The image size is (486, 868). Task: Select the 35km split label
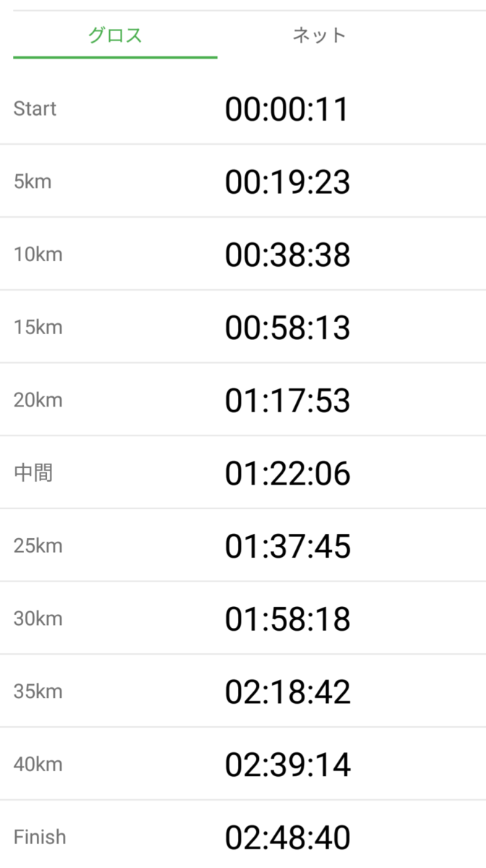pyautogui.click(x=38, y=692)
